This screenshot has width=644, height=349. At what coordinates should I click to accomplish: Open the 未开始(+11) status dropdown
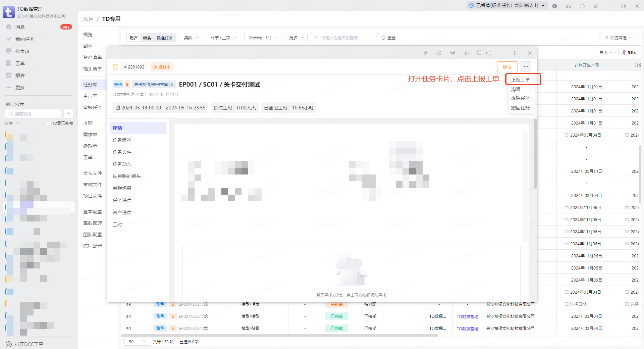click(263, 38)
